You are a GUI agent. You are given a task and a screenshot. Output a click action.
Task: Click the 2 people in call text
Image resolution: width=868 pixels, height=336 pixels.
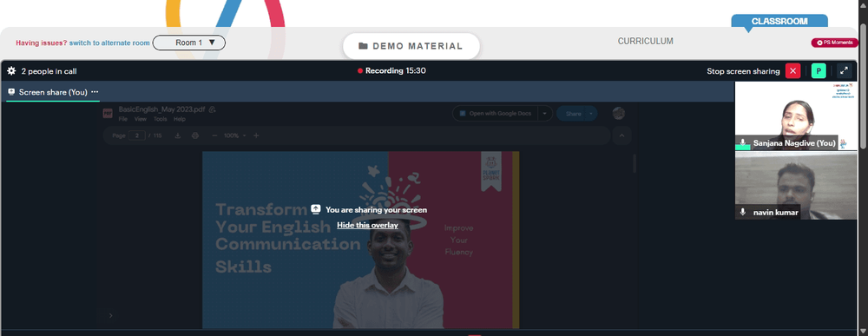(x=49, y=71)
